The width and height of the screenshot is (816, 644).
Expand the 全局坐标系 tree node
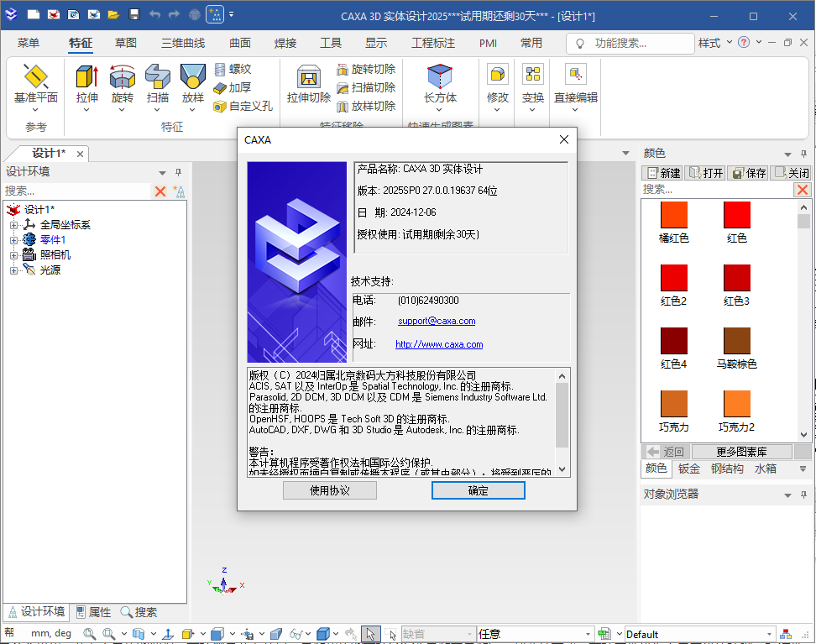coord(14,225)
